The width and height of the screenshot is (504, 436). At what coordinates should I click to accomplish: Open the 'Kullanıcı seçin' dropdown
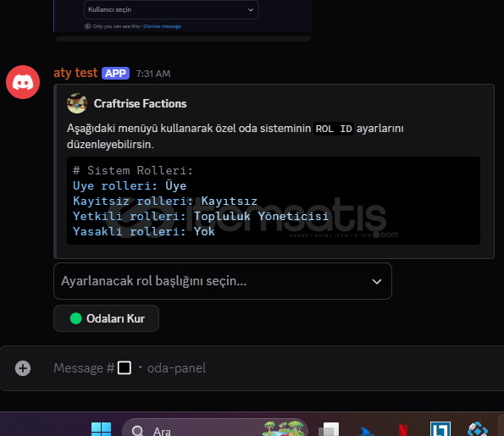coord(171,9)
